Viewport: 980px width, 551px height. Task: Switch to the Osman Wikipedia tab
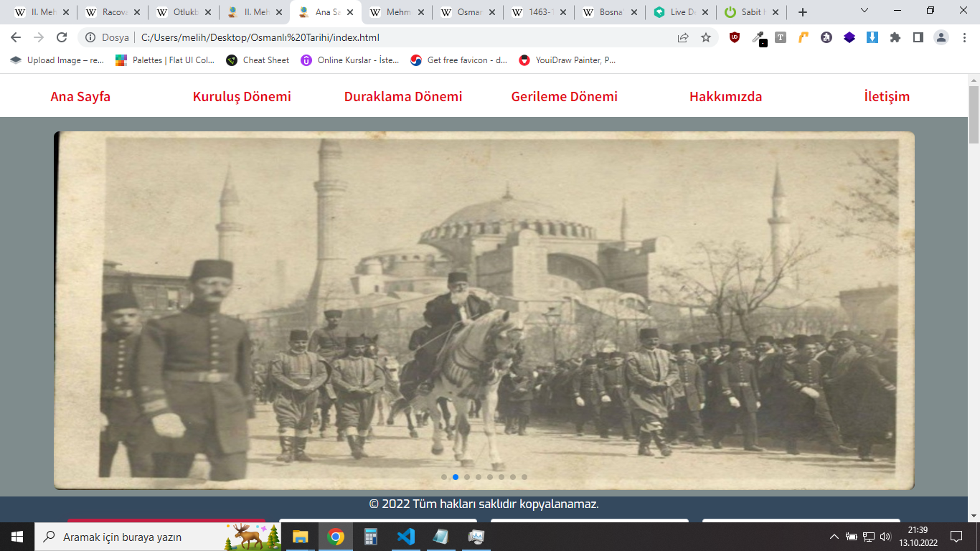pyautogui.click(x=467, y=12)
